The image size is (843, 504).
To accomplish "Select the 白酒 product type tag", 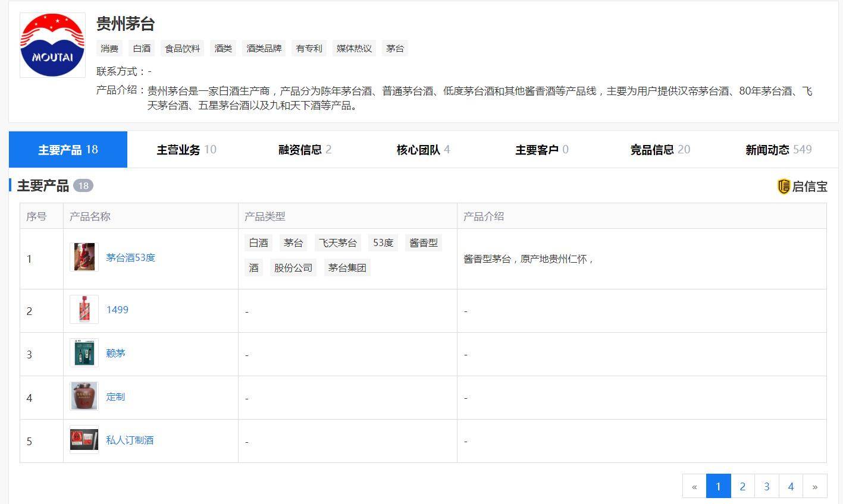I will click(x=258, y=242).
